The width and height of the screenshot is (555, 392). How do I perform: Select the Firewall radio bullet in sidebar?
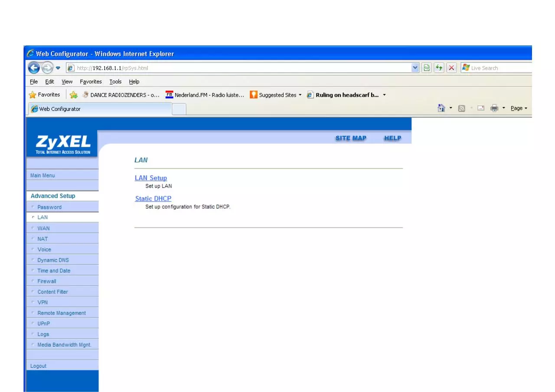(x=33, y=281)
